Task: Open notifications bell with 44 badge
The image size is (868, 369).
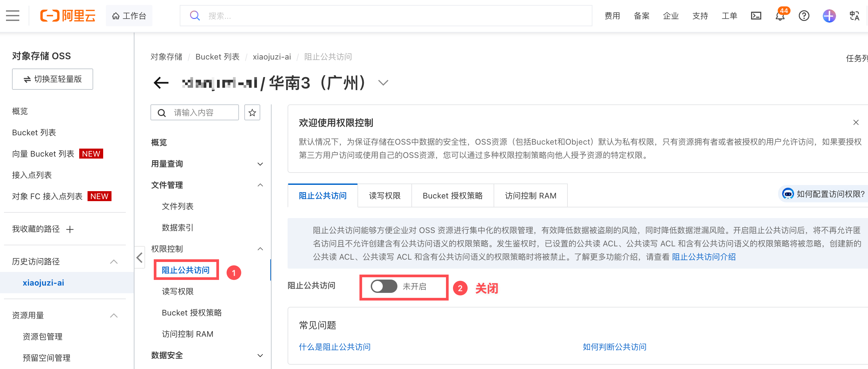Action: coord(780,16)
